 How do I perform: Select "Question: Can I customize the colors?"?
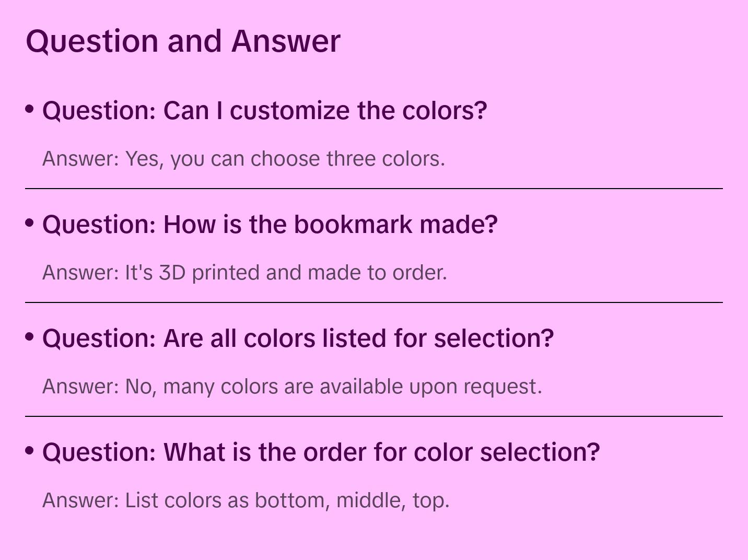point(264,111)
